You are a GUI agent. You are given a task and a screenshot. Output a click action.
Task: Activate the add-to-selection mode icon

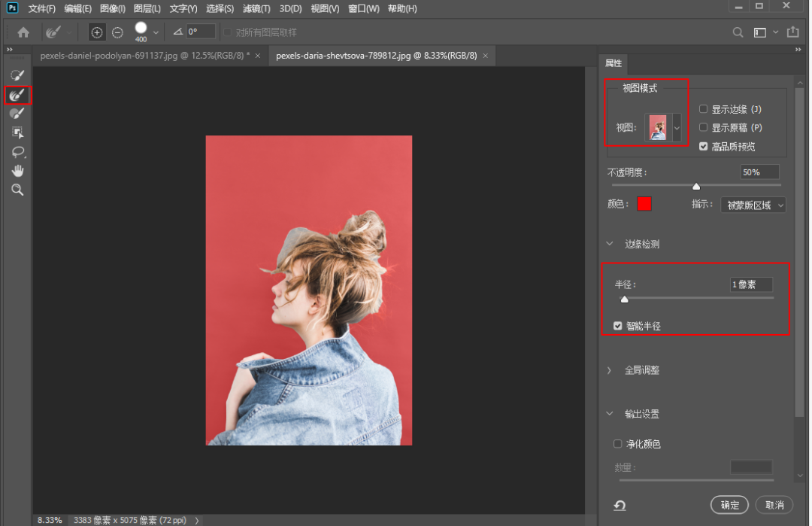97,32
